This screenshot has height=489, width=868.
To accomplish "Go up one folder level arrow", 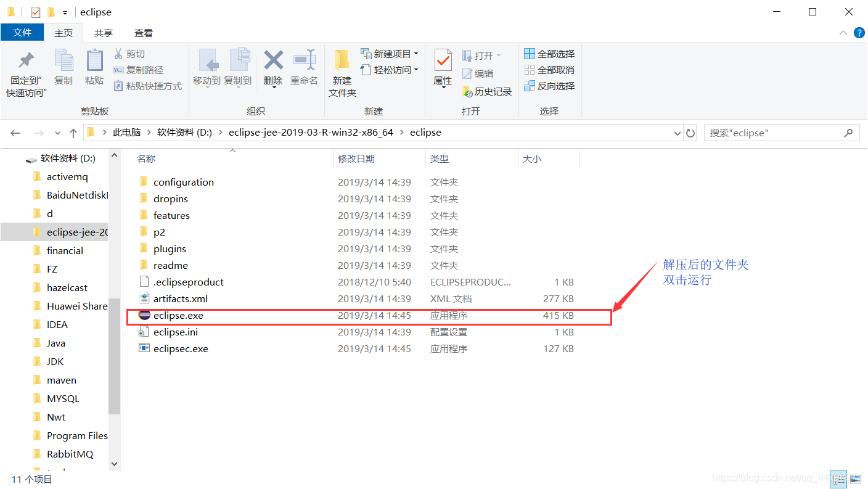I will pos(73,133).
